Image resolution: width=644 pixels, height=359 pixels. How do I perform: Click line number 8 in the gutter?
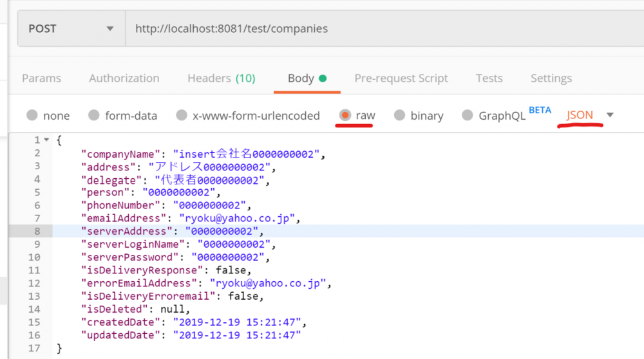click(x=37, y=232)
